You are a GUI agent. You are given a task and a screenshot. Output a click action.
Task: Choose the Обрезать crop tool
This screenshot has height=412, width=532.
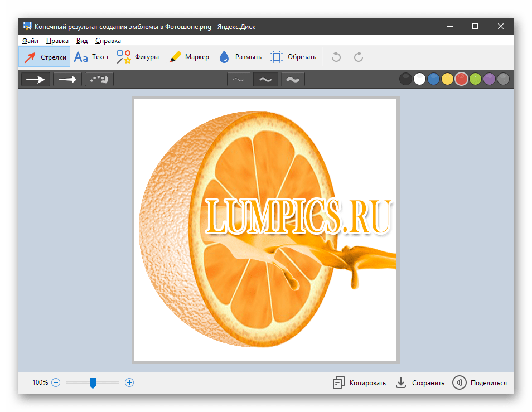pyautogui.click(x=293, y=57)
